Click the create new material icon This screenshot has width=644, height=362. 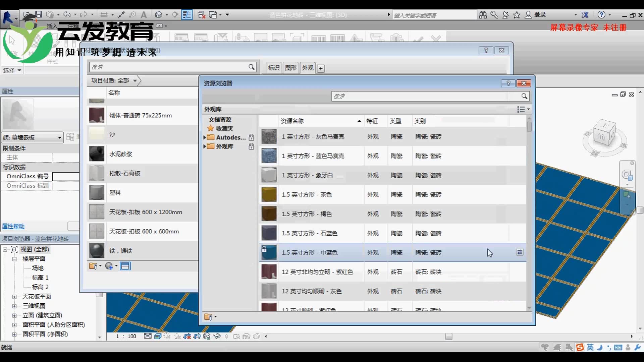[109, 266]
